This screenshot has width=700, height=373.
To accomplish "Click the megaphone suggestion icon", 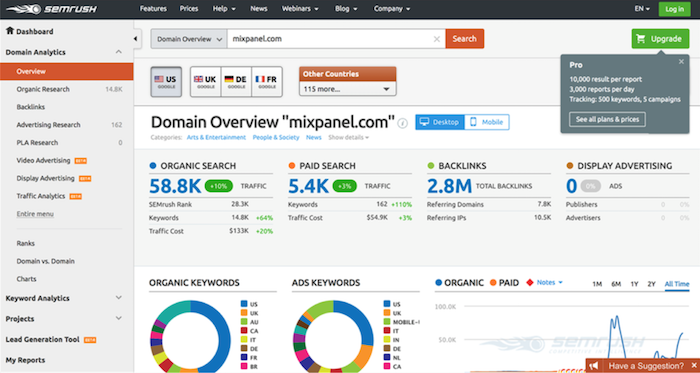I will [594, 366].
